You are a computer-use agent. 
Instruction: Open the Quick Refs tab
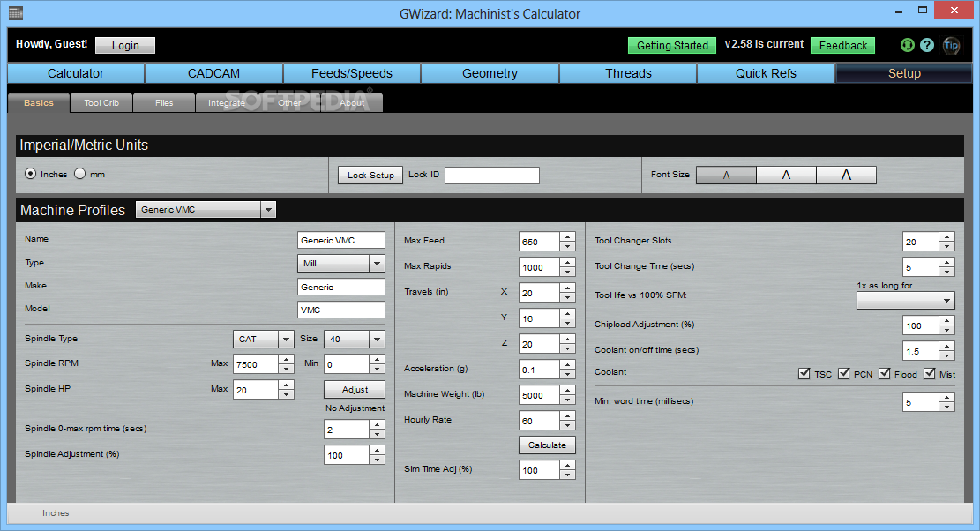(x=766, y=73)
